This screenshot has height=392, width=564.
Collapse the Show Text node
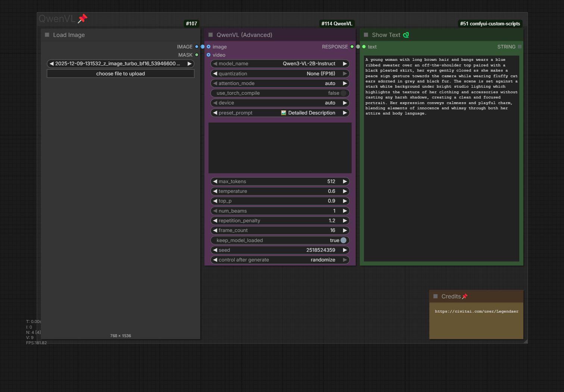[366, 35]
